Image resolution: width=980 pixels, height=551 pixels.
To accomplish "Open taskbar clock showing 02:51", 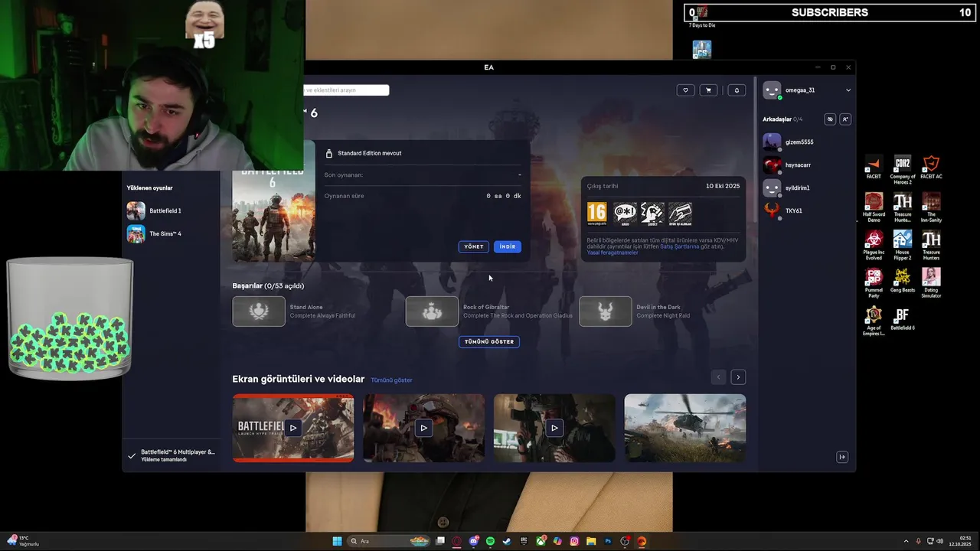I will coord(960,541).
